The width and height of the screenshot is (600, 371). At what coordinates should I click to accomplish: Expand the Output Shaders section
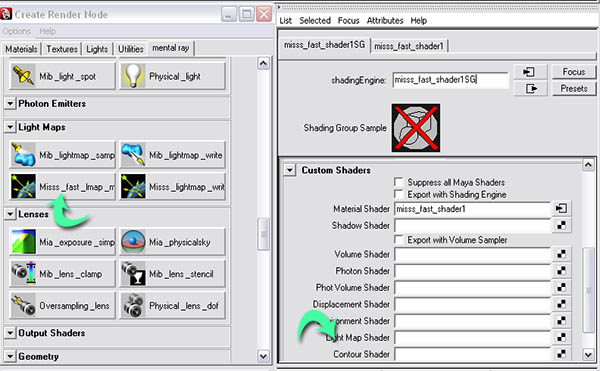[10, 333]
